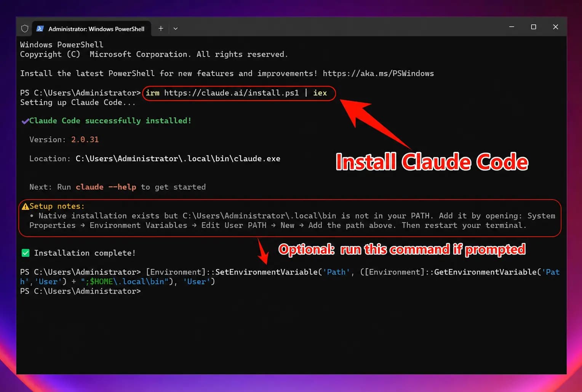Click the 'Installation complete!' text
The width and height of the screenshot is (582, 392).
[x=85, y=253]
